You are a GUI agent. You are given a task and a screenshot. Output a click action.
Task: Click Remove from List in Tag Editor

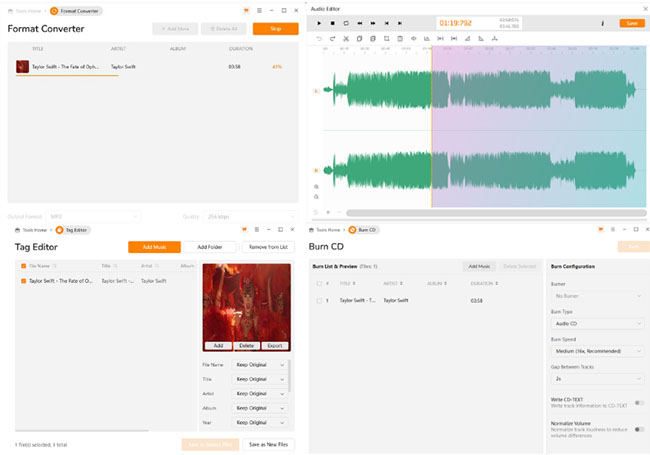[268, 247]
